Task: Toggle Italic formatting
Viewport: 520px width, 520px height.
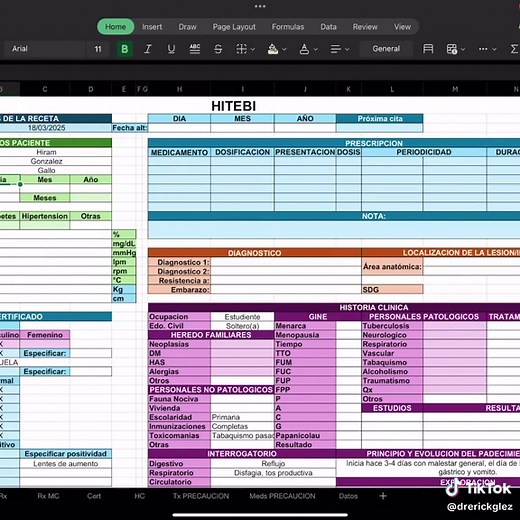Action: click(148, 49)
